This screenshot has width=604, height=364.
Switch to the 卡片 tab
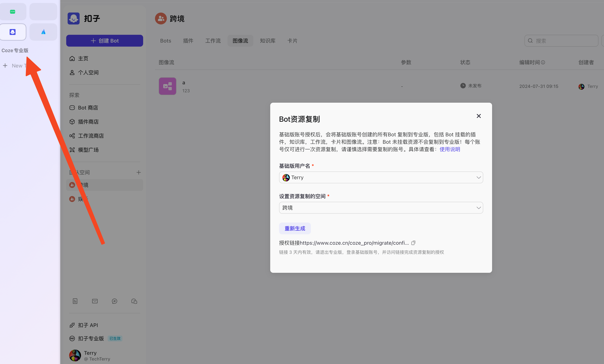click(292, 41)
